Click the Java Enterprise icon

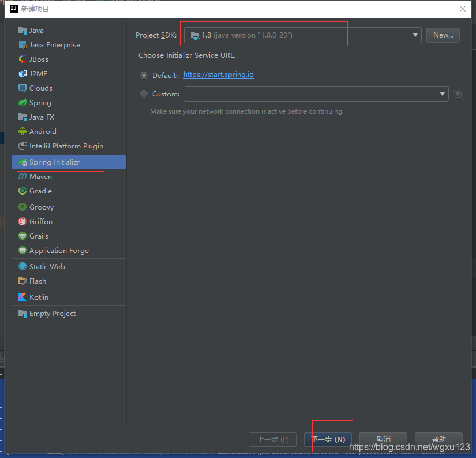23,45
